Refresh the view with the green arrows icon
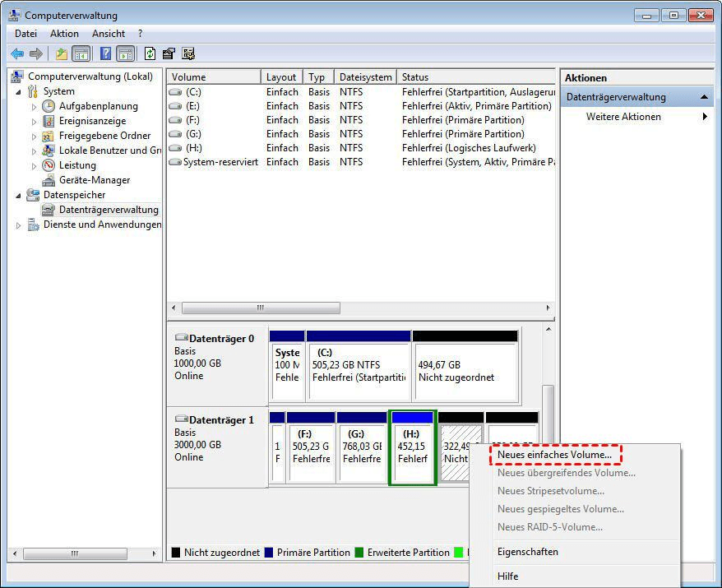The image size is (722, 588). [150, 54]
